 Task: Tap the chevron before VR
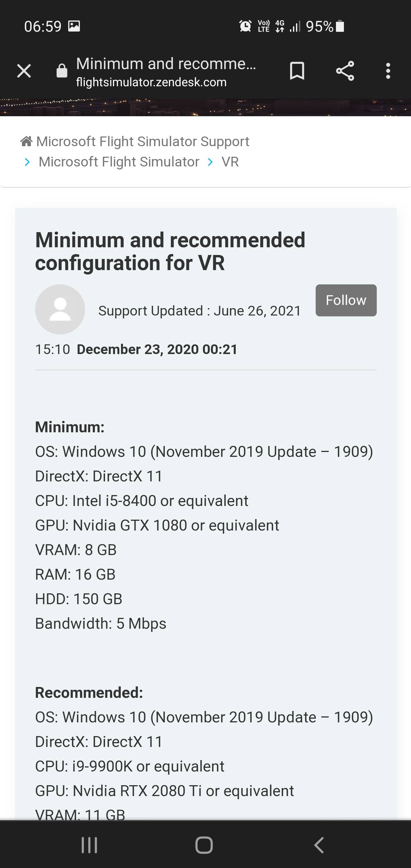pyautogui.click(x=210, y=162)
